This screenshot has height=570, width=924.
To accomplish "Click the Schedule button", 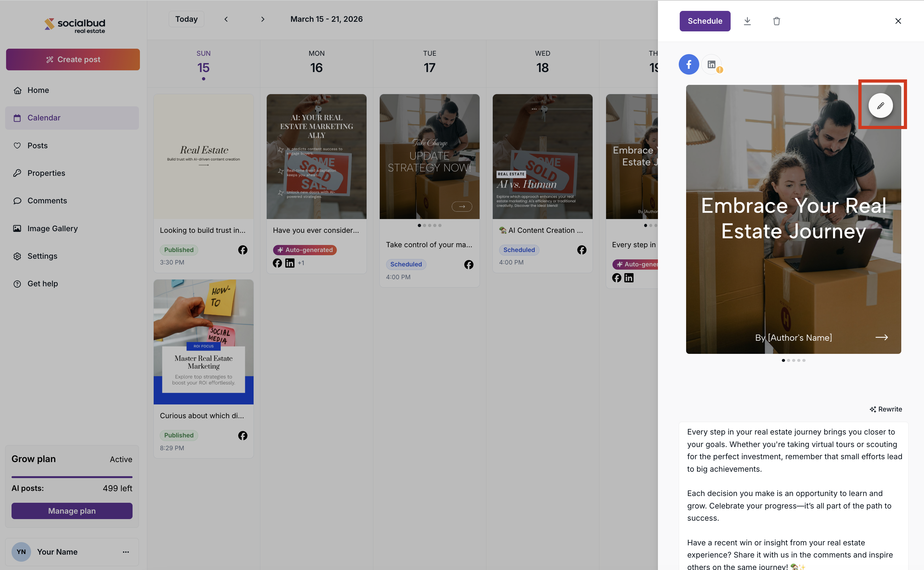I will (x=705, y=21).
